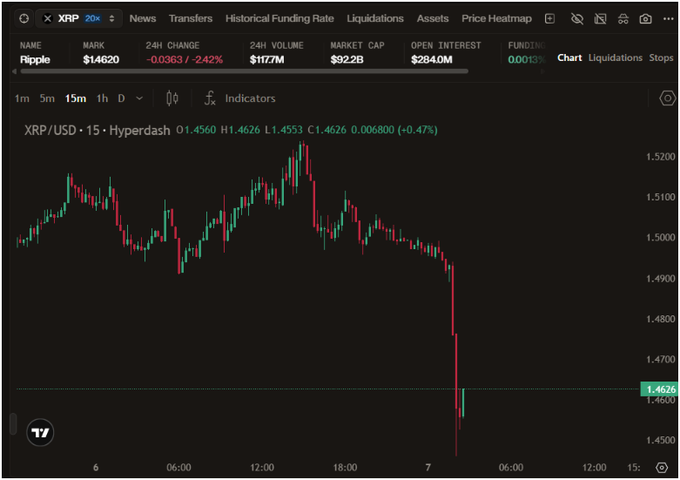
Task: Click the 1.4800 price axis label
Action: click(660, 319)
